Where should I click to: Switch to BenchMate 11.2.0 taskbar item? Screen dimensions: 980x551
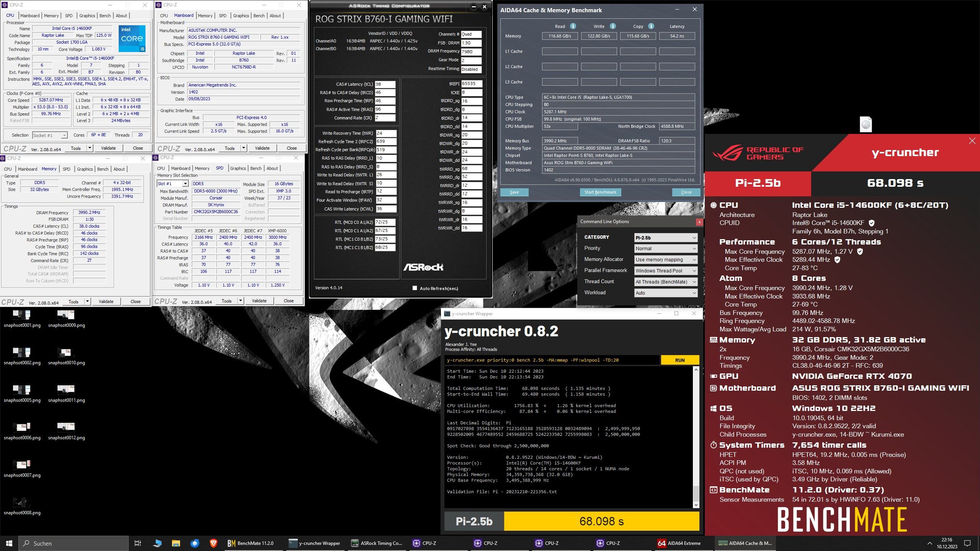pyautogui.click(x=251, y=543)
